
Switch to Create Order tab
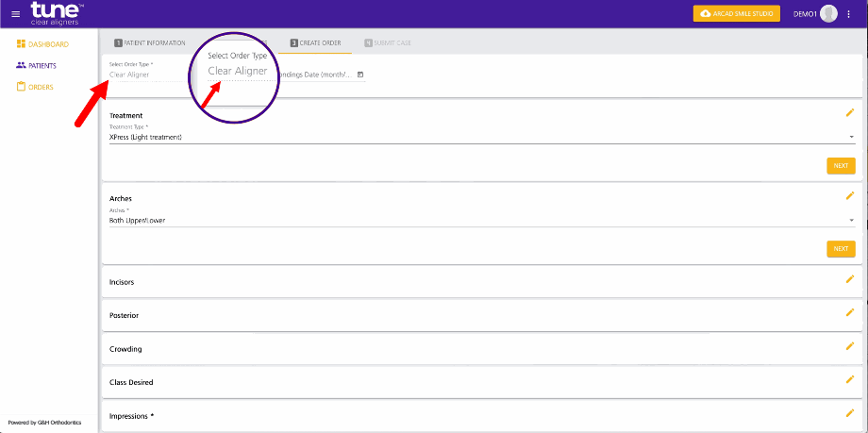(315, 42)
